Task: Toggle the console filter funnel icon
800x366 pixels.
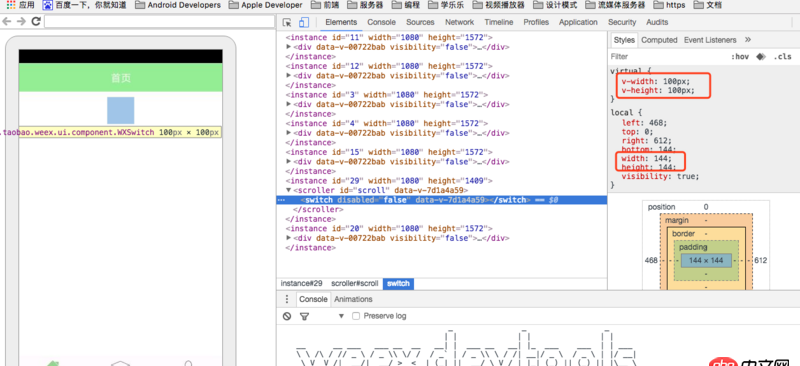Action: pos(305,316)
